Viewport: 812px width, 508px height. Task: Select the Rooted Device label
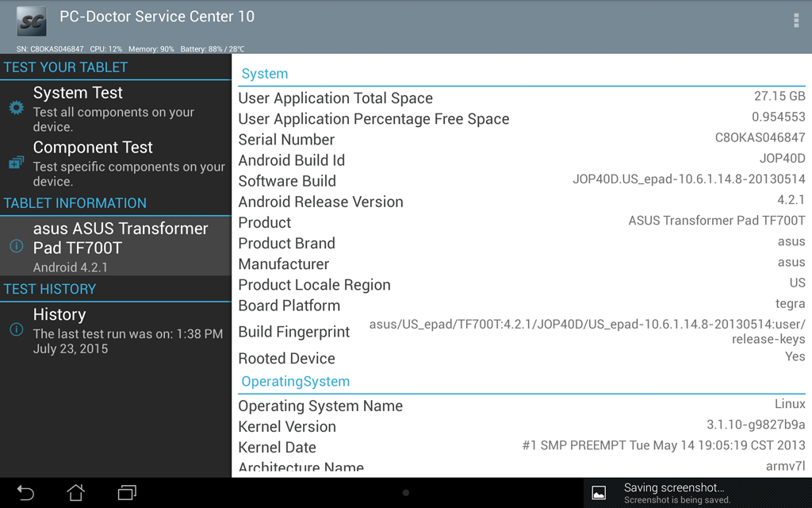(x=287, y=359)
